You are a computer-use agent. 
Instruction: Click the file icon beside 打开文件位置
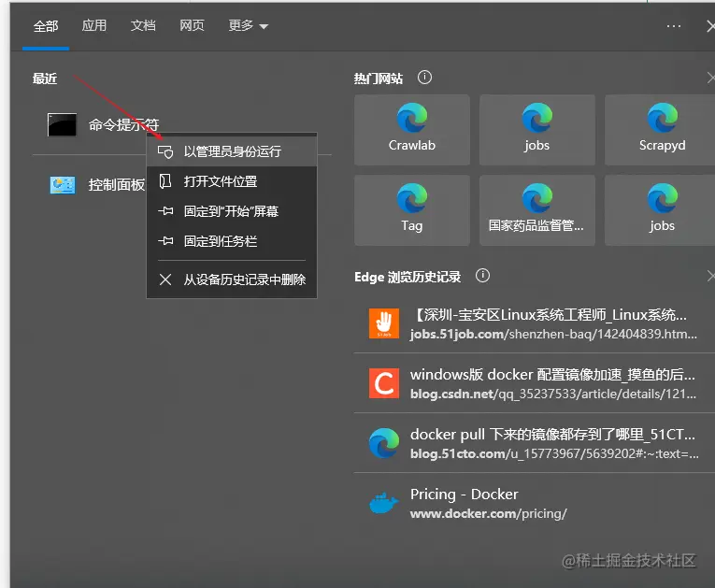point(165,181)
